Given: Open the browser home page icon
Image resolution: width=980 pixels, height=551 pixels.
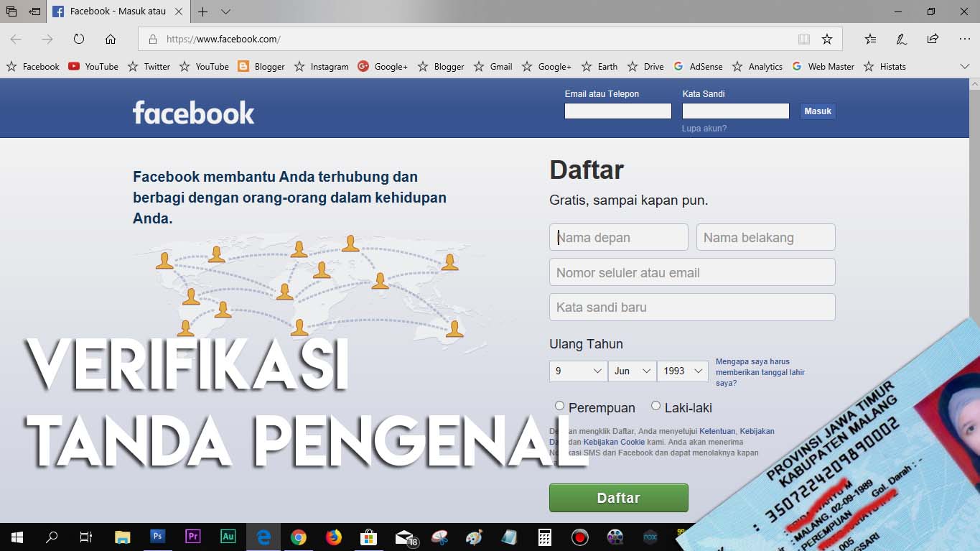Looking at the screenshot, I should [111, 39].
